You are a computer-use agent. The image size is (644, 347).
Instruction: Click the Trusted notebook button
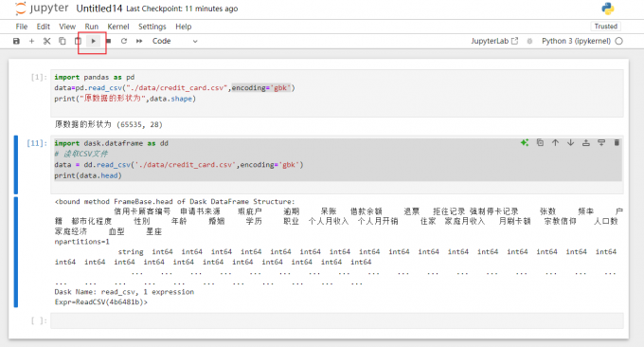click(606, 27)
